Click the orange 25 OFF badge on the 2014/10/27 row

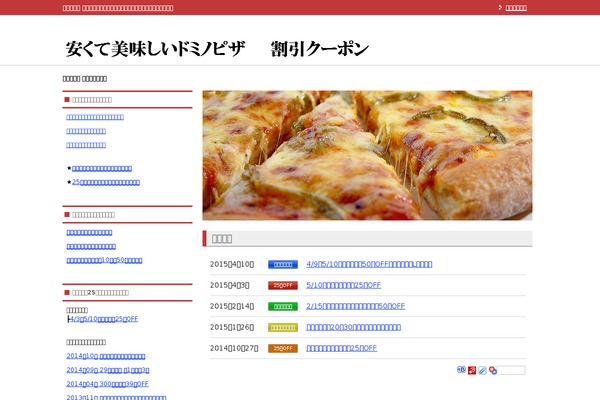tap(283, 349)
